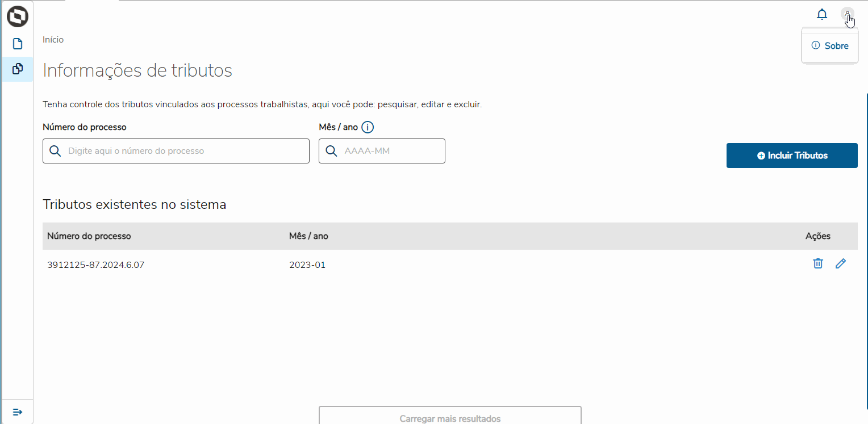The image size is (868, 424).
Task: Expand the sidebar with arrow icon
Action: (x=17, y=412)
